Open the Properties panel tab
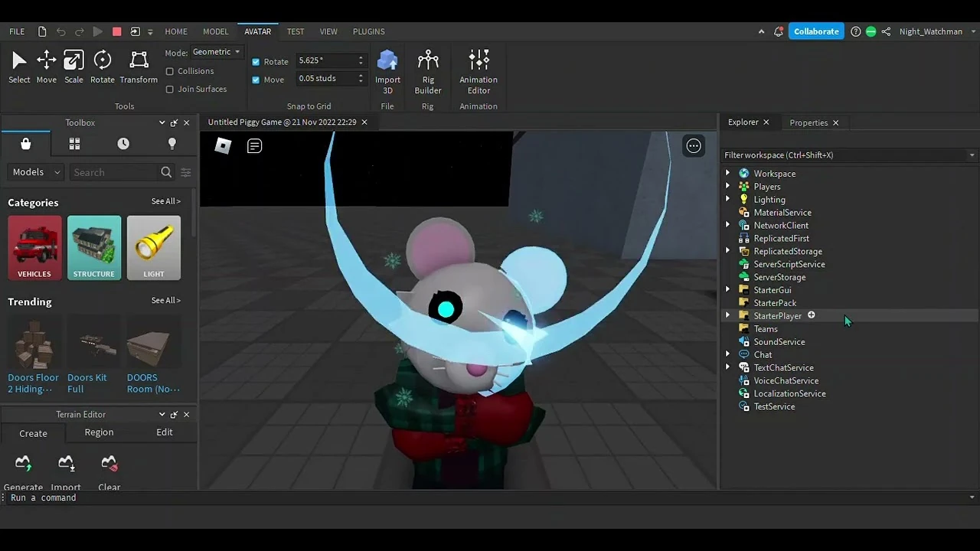980x551 pixels. 808,122
